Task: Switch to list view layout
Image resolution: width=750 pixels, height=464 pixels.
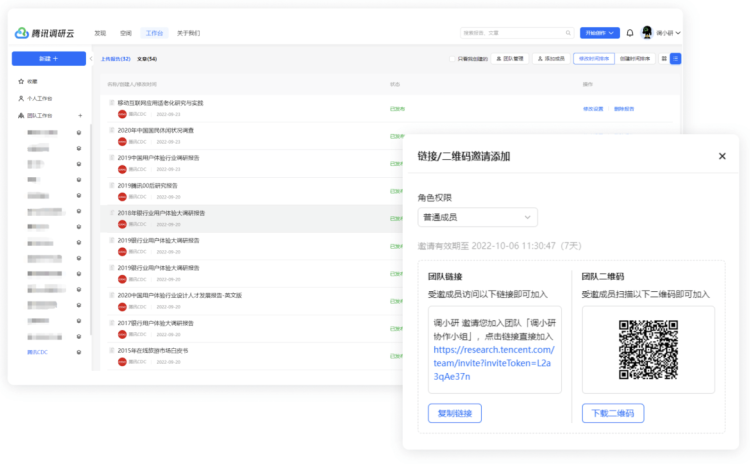Action: click(676, 59)
